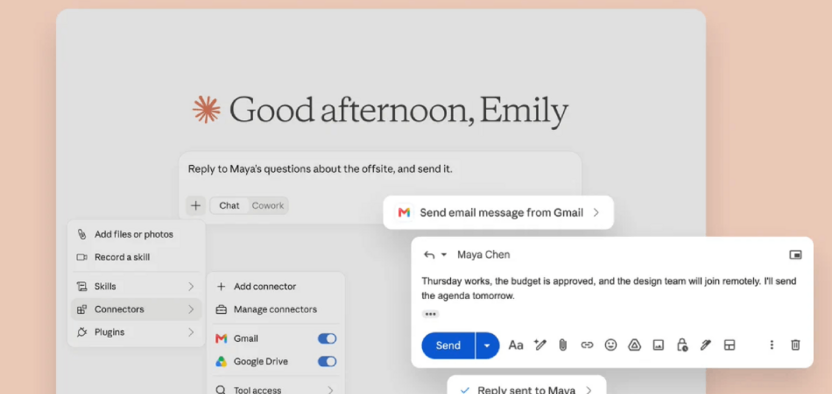832x394 pixels.
Task: Open the Send email message from Gmail card
Action: pyautogui.click(x=498, y=213)
